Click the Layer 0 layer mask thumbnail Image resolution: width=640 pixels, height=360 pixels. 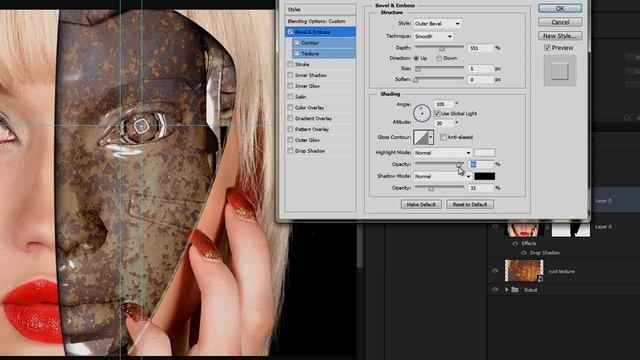coord(571,229)
